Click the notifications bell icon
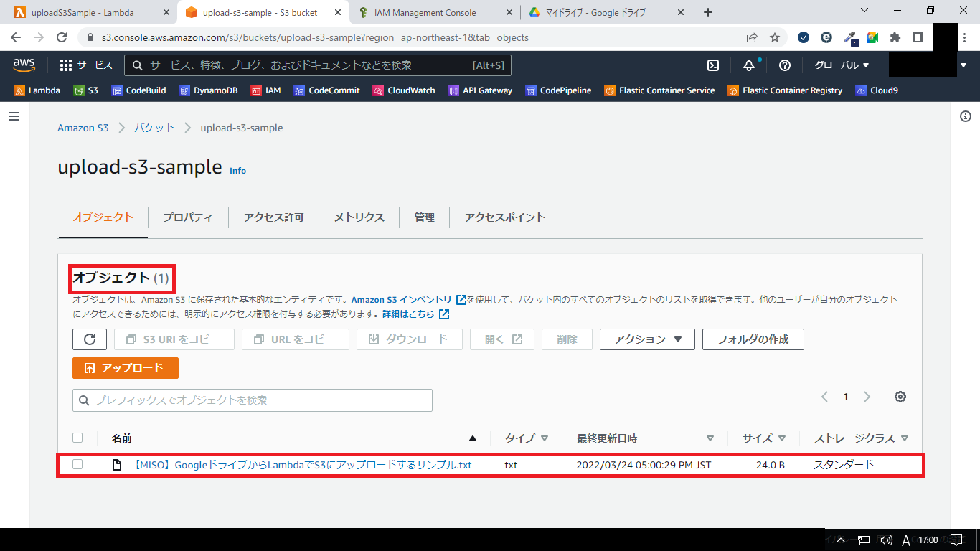 click(749, 65)
